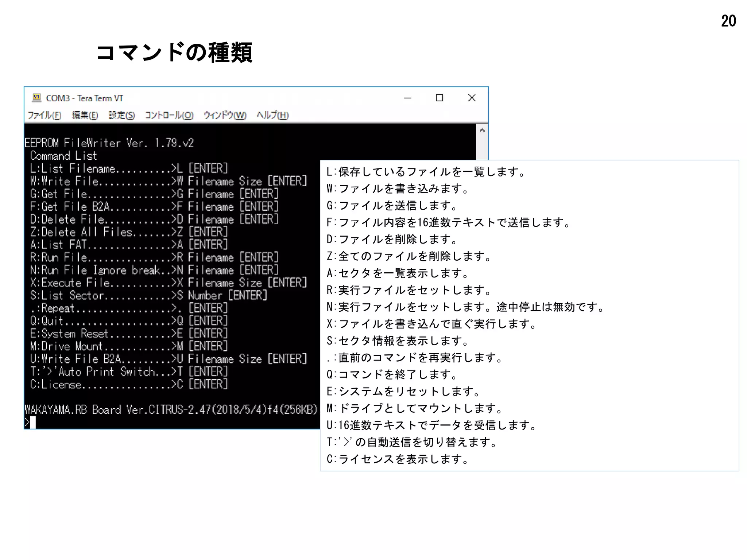This screenshot has width=747, height=560.
Task: Select the 'C:License' command line
Action: pyautogui.click(x=129, y=384)
